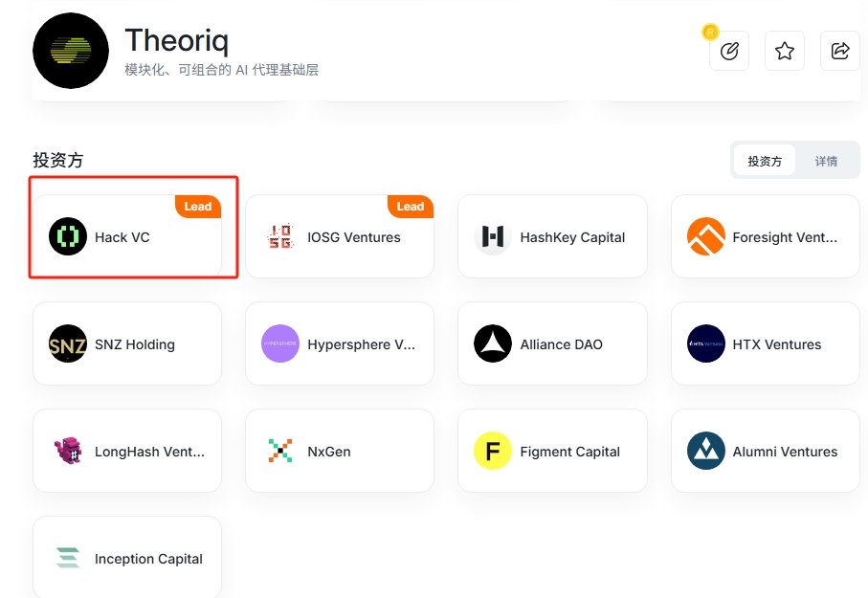Switch to the 投资方 tab
This screenshot has width=868, height=598.
coord(765,161)
